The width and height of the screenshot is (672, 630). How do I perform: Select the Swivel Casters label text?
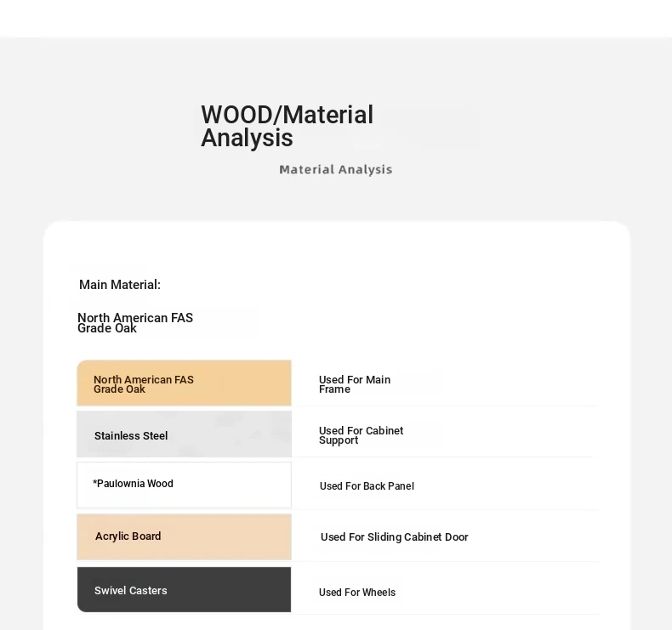tap(131, 591)
